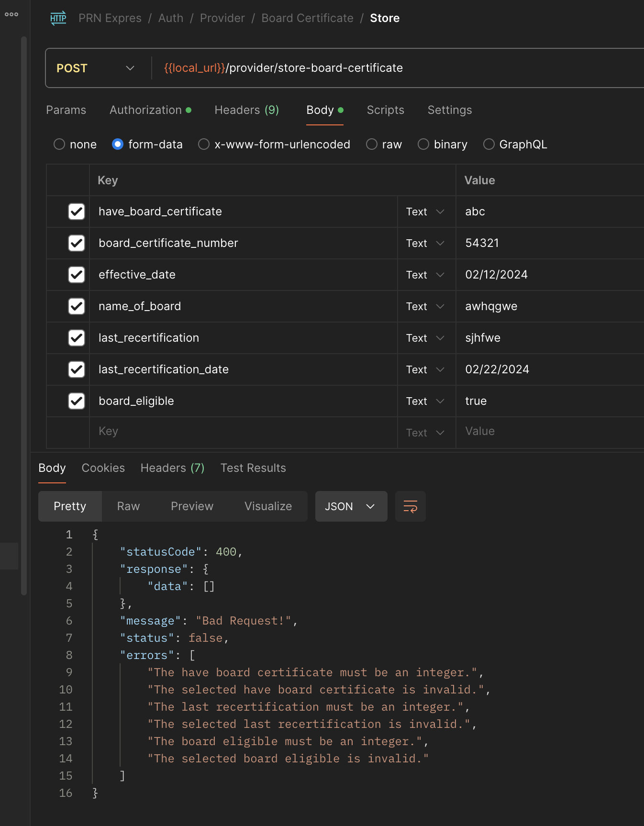Show the Raw response view
Screen dimensions: 644x826
pos(128,506)
